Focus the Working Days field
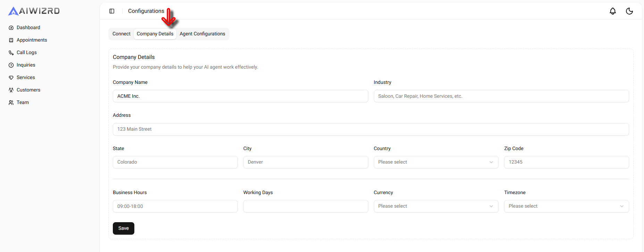This screenshot has width=644, height=252. pyautogui.click(x=306, y=206)
